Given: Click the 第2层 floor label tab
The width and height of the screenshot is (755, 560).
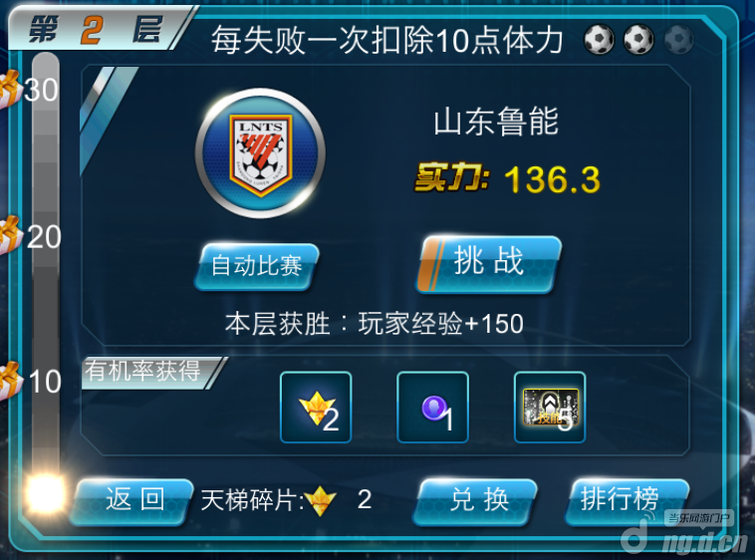Looking at the screenshot, I should pos(95,29).
